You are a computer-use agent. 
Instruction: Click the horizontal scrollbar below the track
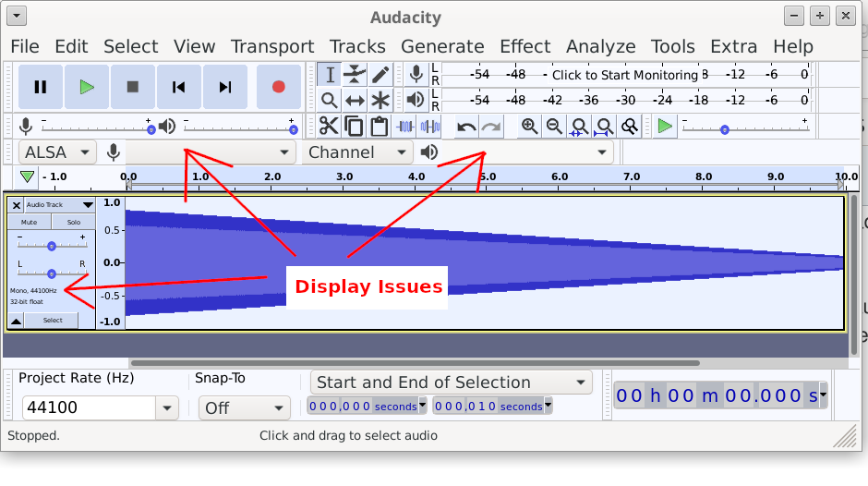point(416,363)
